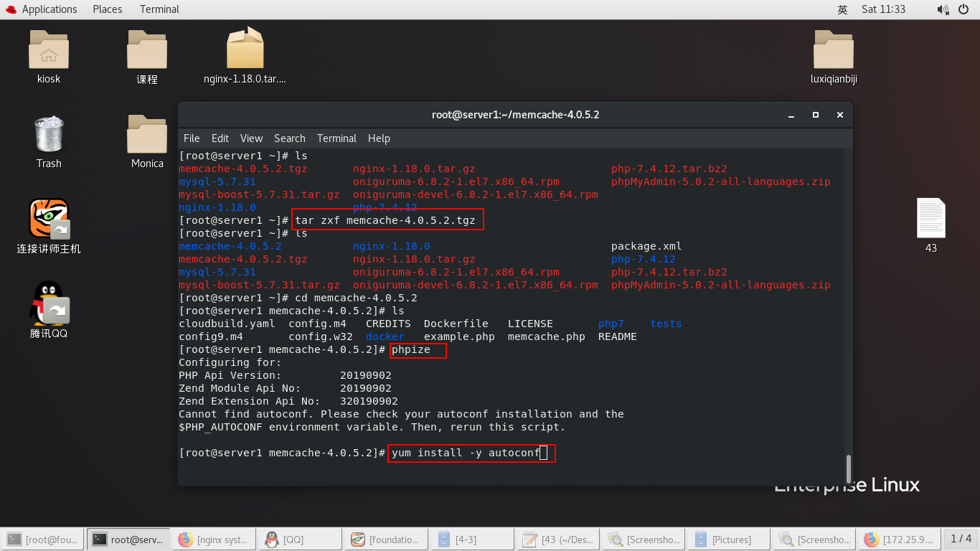Open the Places menu

[x=108, y=9]
